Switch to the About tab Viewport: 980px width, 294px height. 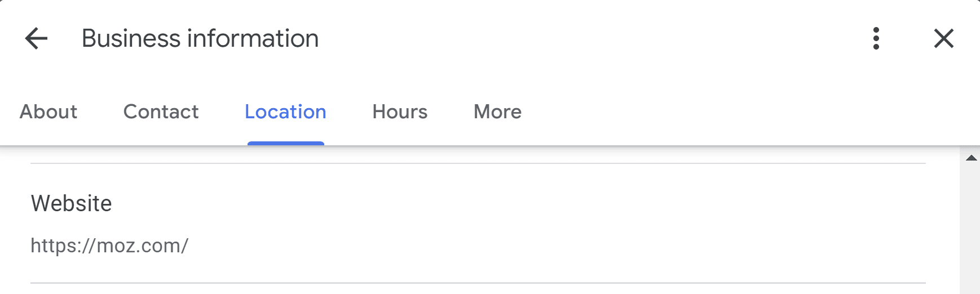coord(48,112)
